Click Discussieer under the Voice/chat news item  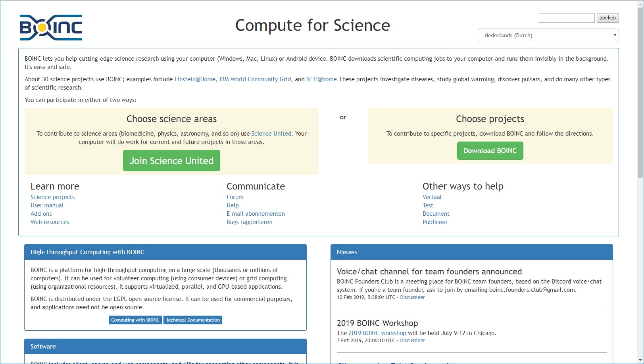[412, 297]
